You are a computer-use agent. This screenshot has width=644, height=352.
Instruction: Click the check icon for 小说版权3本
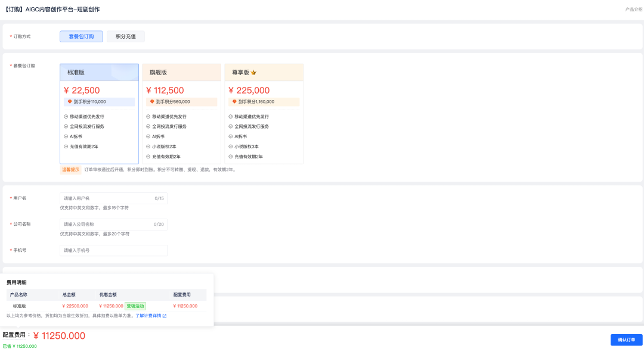[230, 147]
